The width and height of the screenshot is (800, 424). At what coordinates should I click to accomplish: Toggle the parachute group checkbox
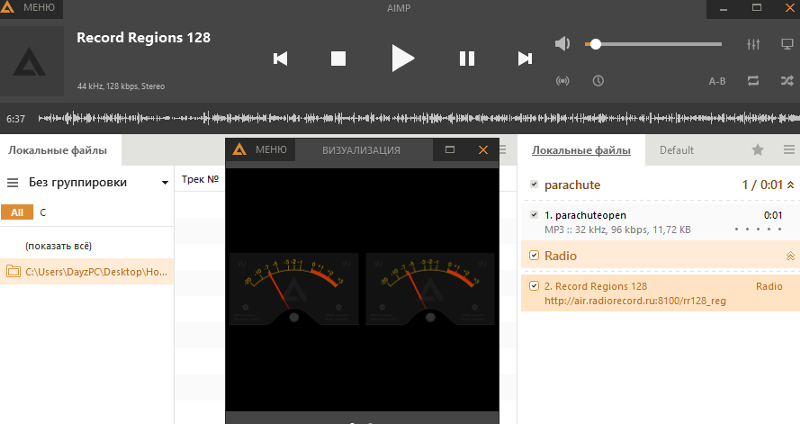[534, 184]
